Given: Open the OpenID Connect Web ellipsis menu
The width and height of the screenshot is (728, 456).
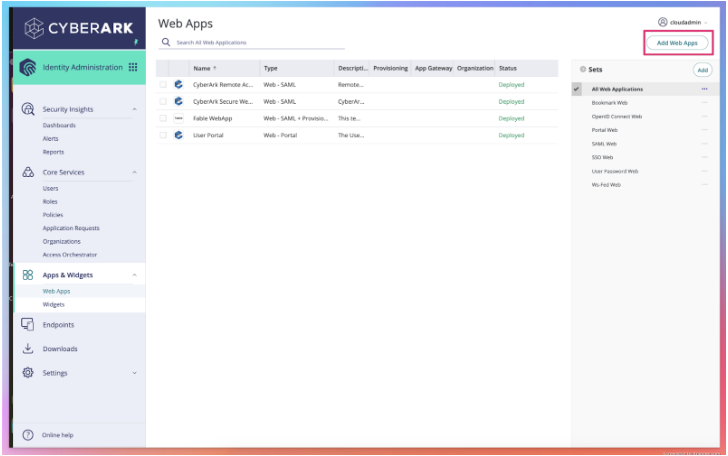Looking at the screenshot, I should [704, 116].
